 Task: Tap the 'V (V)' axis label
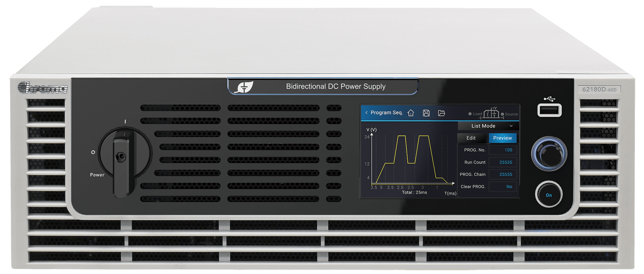pos(371,130)
